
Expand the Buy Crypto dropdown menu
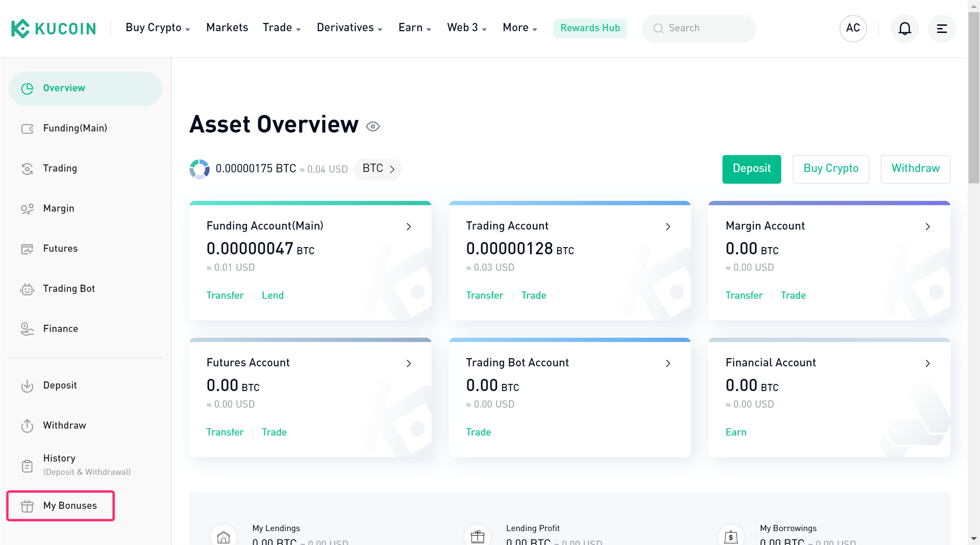pos(158,28)
